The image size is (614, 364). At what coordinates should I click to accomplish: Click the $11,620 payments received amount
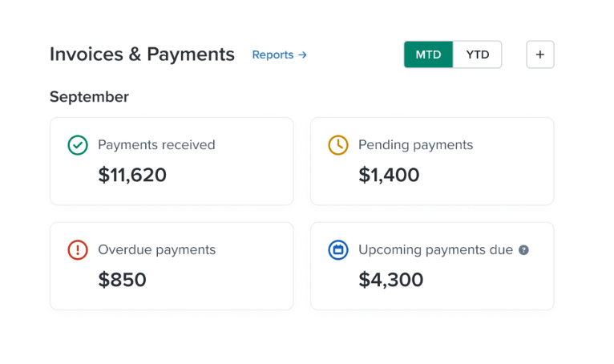[132, 175]
